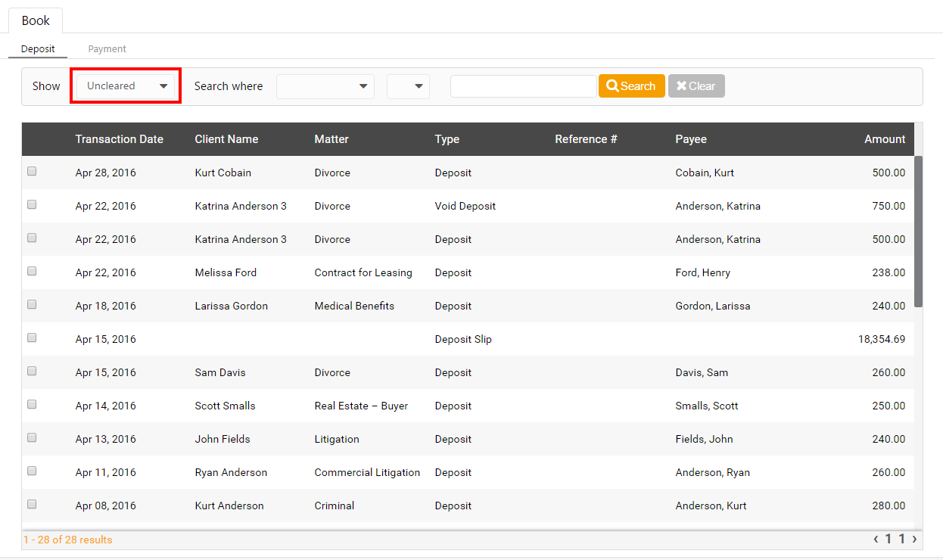The image size is (943, 560).
Task: Click the Contract for Leasing matter cell
Action: point(363,272)
